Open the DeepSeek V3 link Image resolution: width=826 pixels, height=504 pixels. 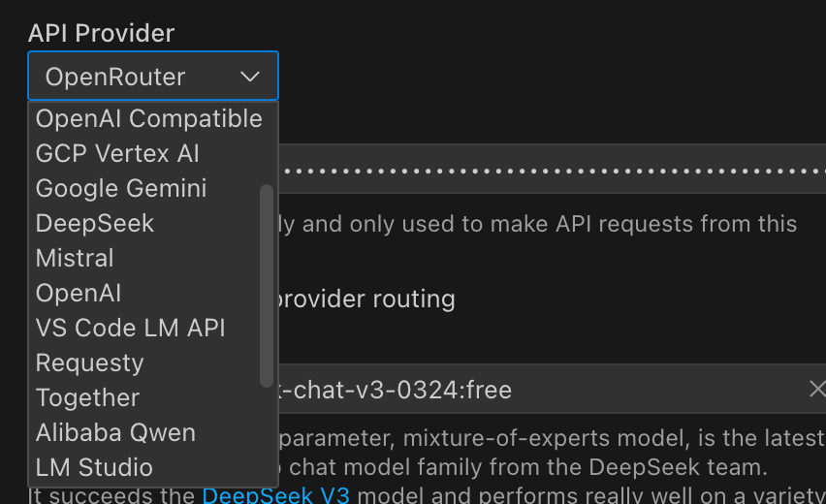tap(275, 495)
